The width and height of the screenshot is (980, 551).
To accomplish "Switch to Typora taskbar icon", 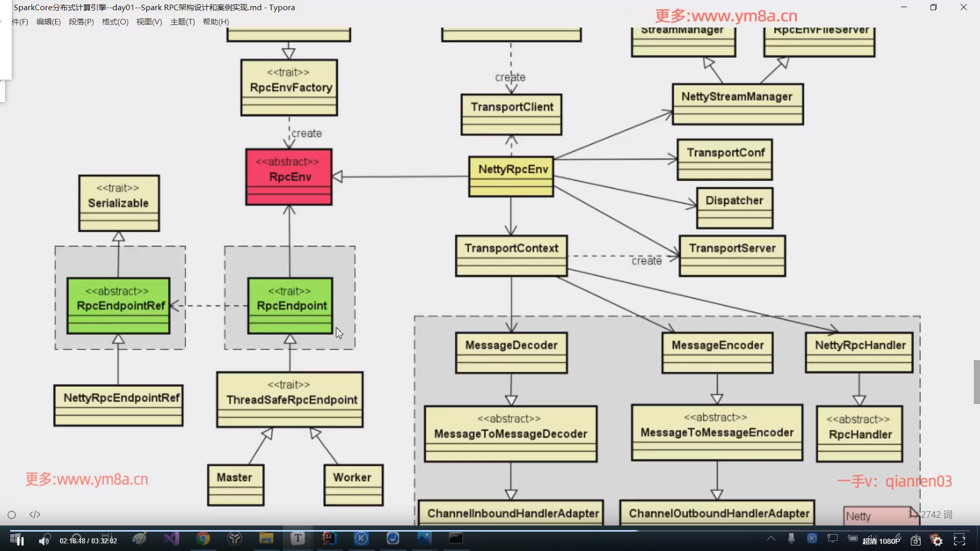I will pyautogui.click(x=298, y=538).
